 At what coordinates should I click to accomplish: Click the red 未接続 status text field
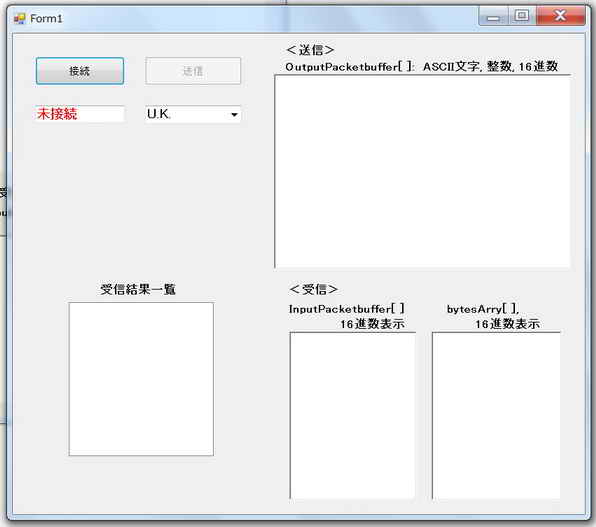79,114
